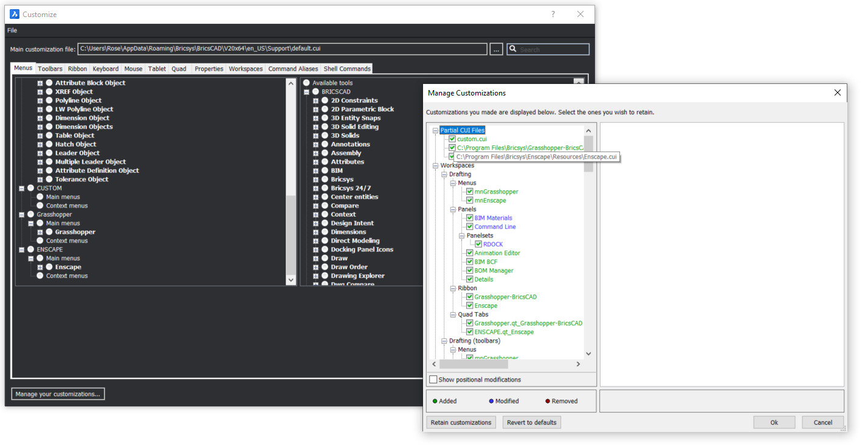
Task: Expand the Hatch Object node
Action: pyautogui.click(x=40, y=145)
